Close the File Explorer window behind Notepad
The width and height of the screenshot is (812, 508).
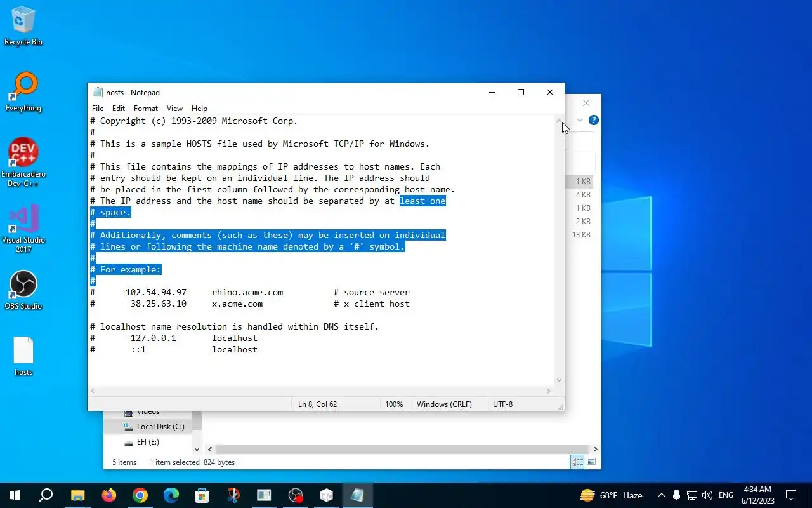click(x=586, y=103)
